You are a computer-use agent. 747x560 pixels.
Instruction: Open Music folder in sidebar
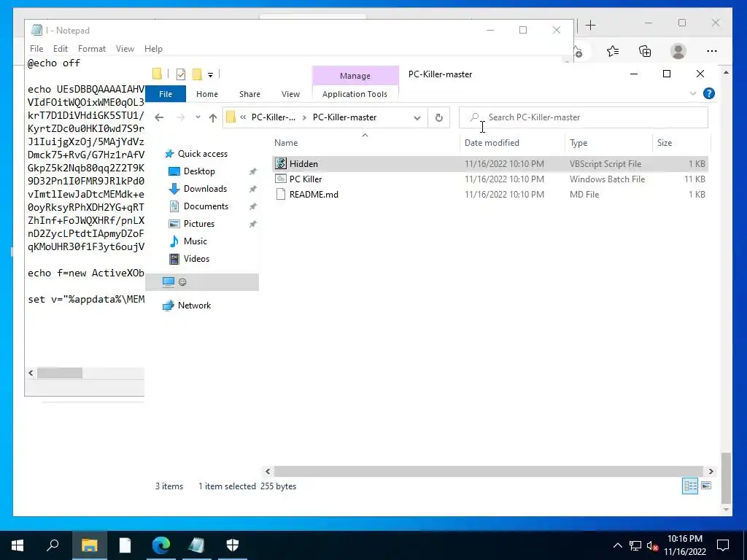[196, 241]
